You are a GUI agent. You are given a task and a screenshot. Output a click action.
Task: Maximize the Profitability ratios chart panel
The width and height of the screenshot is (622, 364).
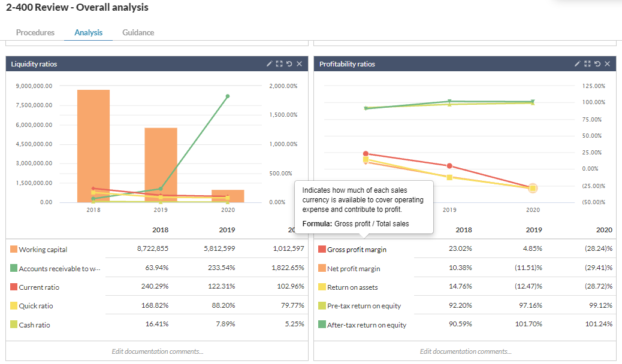587,64
